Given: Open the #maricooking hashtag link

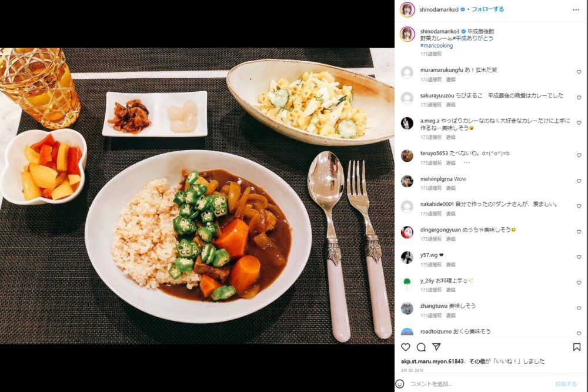Looking at the screenshot, I should click(436, 45).
